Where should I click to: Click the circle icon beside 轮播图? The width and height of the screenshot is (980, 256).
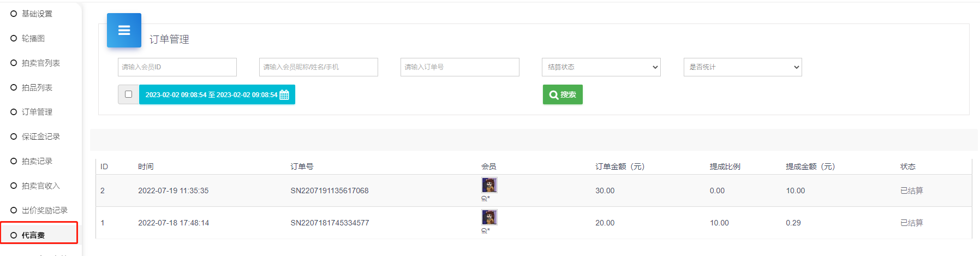(x=14, y=38)
